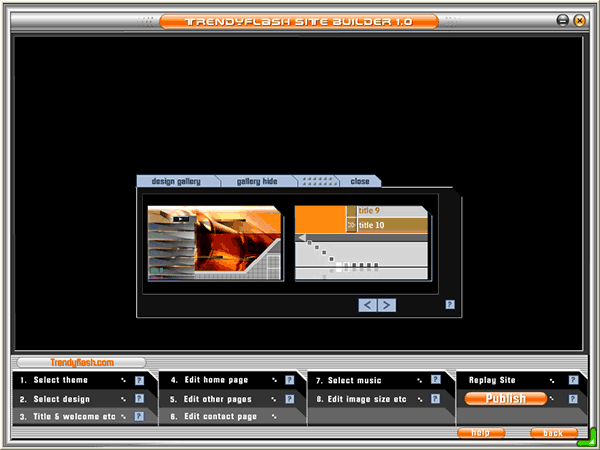The height and width of the screenshot is (450, 600).
Task: Open help for Select theme step
Action: tap(139, 380)
